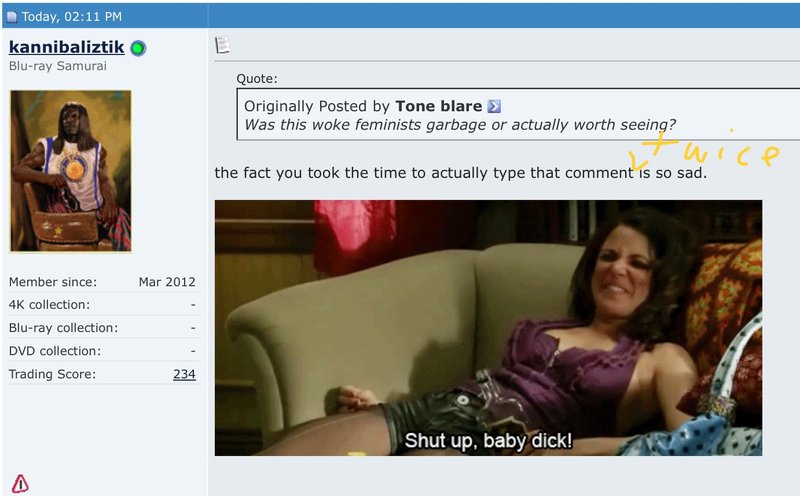The image size is (800, 496).
Task: Click 'Tone blare' name in quote
Action: tap(438, 106)
